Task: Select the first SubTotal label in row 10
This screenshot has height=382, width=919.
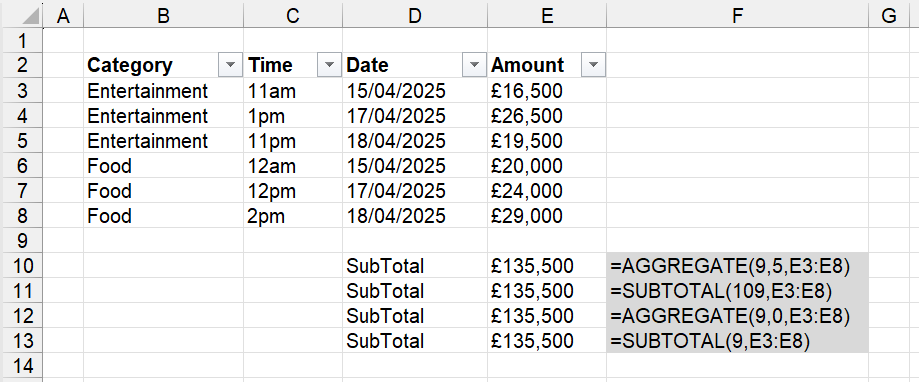Action: click(x=415, y=266)
